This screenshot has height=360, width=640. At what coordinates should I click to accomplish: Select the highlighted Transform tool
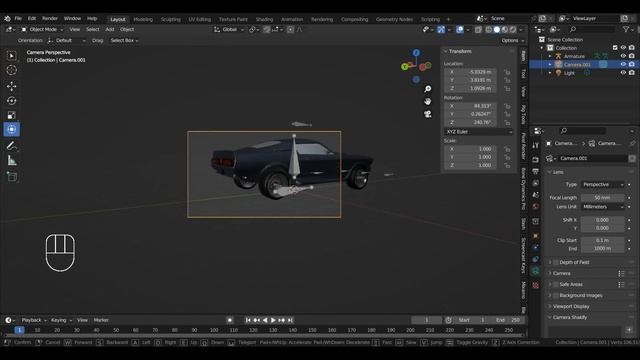click(x=11, y=129)
